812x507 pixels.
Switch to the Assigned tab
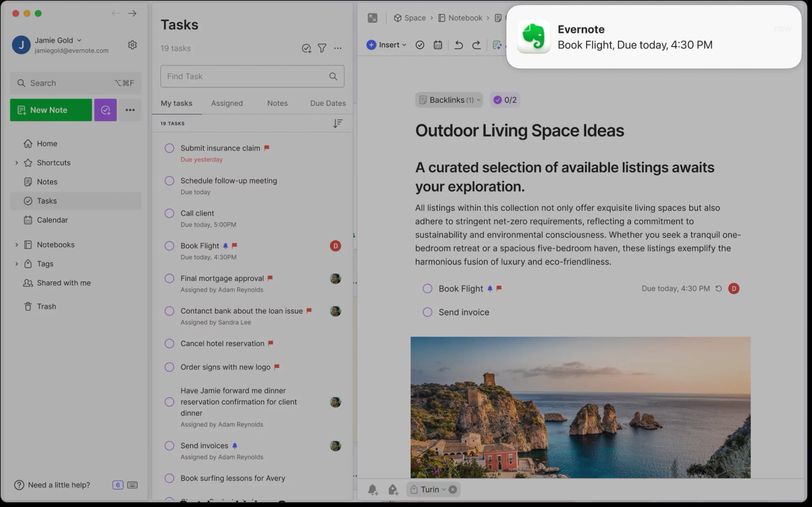point(227,103)
